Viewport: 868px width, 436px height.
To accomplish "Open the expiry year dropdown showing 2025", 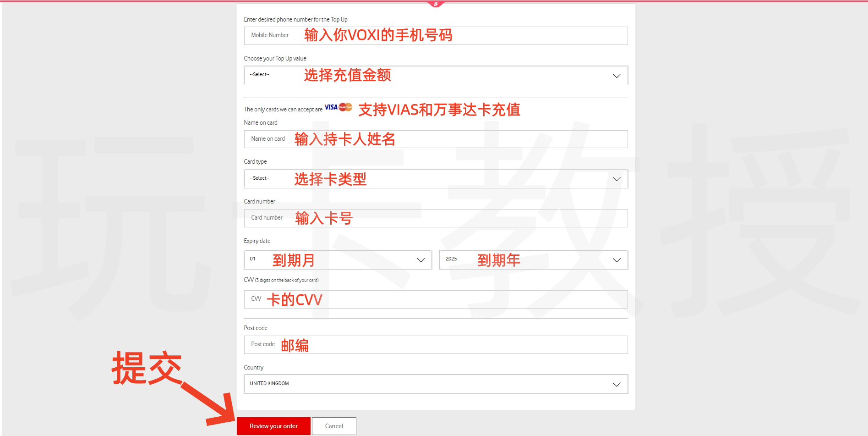I will pos(533,260).
